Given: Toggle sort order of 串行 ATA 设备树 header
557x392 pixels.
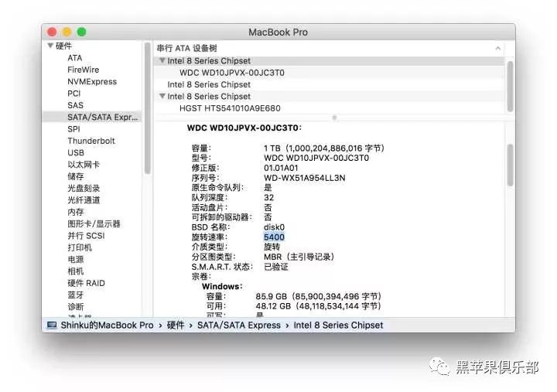Looking at the screenshot, I should 498,48.
